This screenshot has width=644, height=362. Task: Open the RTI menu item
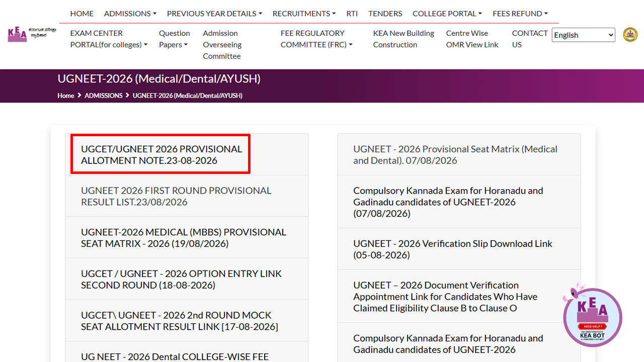pyautogui.click(x=352, y=14)
